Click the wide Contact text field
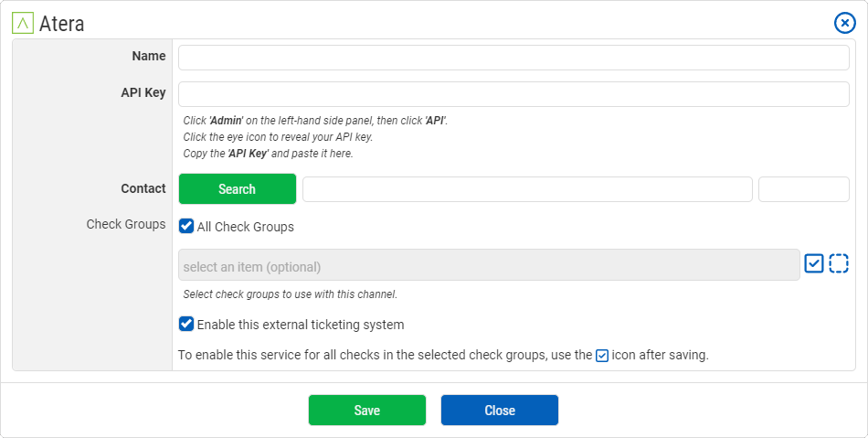This screenshot has width=868, height=438. [x=527, y=189]
